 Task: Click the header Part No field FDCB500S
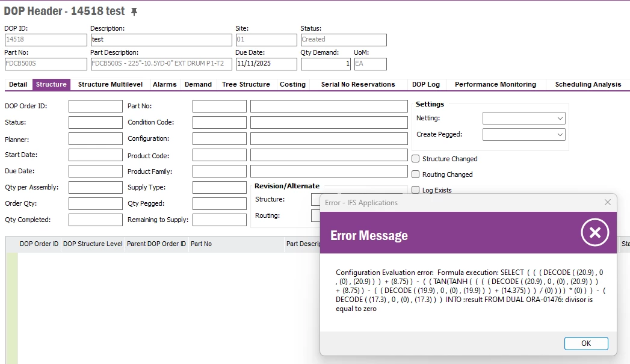(46, 64)
